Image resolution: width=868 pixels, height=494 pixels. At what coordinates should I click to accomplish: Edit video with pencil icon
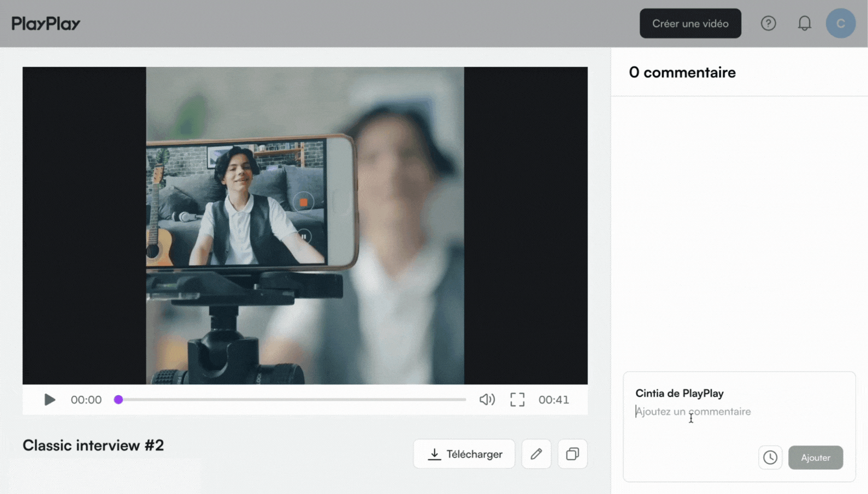[x=536, y=454]
